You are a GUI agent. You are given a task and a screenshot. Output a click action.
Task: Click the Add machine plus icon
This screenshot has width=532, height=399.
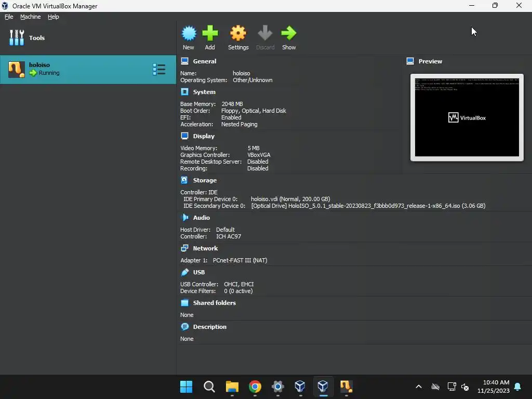(x=210, y=33)
